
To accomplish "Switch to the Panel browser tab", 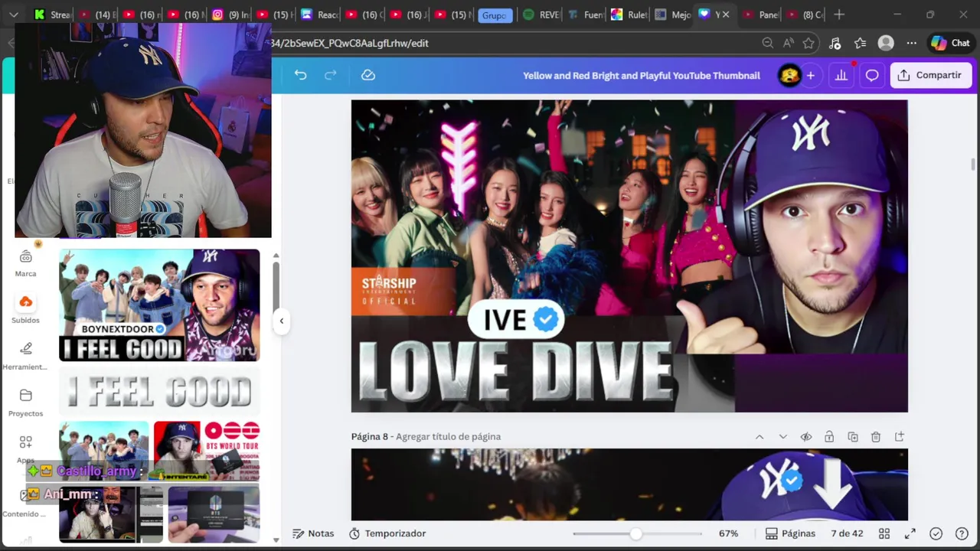I will [x=760, y=15].
